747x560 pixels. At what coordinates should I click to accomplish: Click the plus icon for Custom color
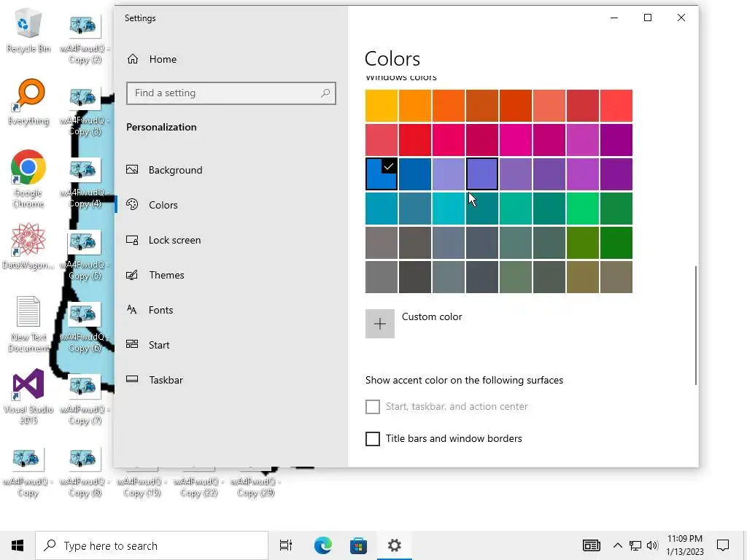coord(379,324)
